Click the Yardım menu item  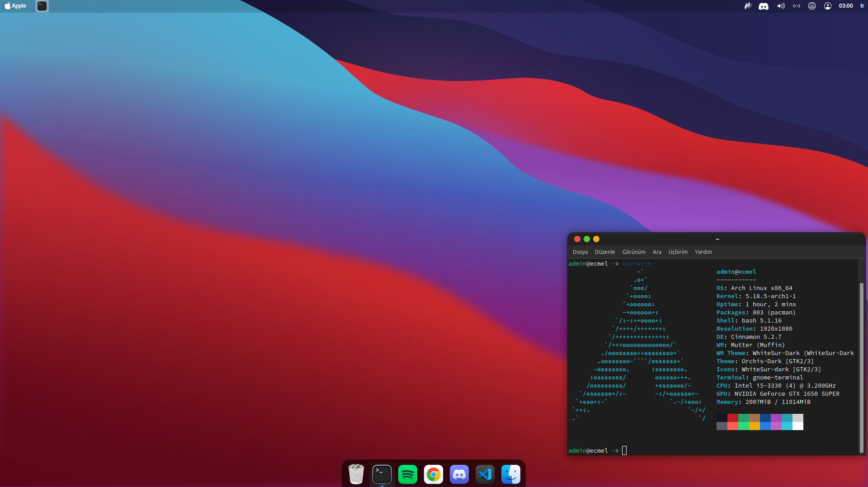tap(703, 252)
